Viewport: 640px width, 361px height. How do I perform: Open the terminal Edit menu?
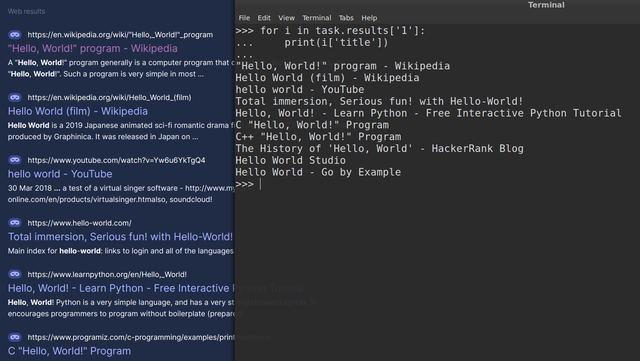click(264, 18)
